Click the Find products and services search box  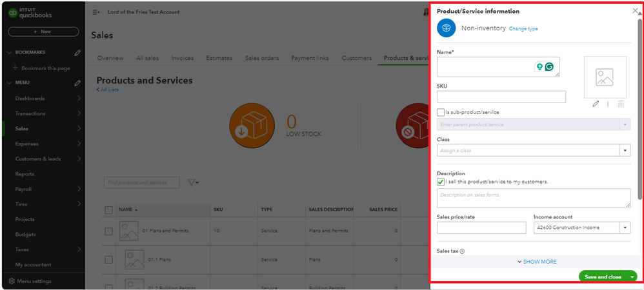(x=142, y=182)
